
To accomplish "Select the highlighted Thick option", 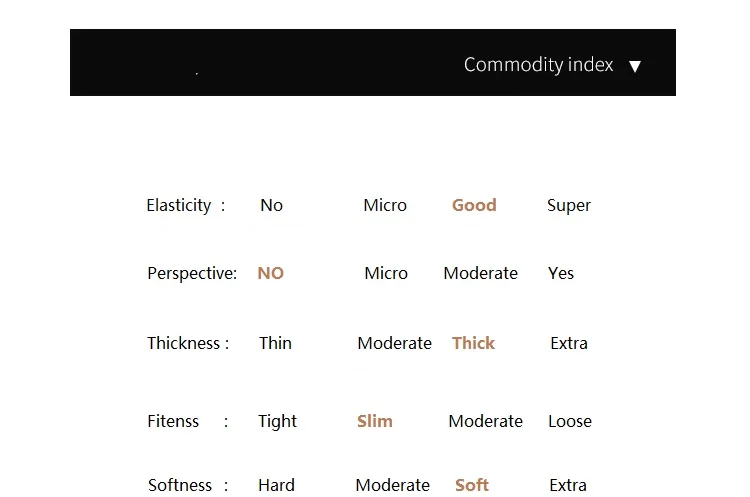I will (474, 343).
